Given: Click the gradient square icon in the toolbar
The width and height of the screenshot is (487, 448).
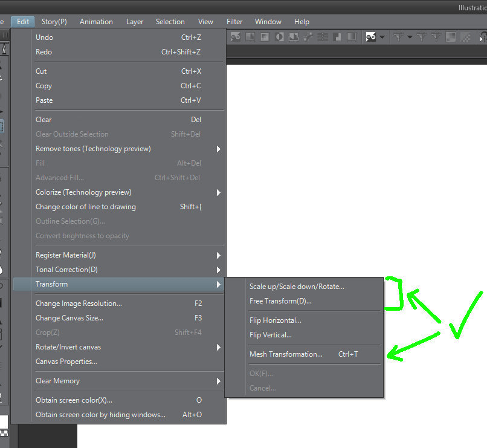Looking at the screenshot, I should 450,37.
